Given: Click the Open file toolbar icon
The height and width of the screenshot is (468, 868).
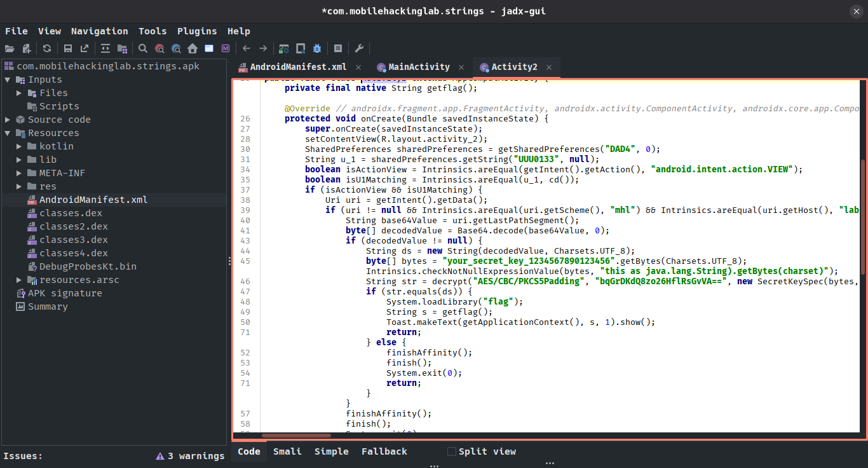Looking at the screenshot, I should coord(9,48).
